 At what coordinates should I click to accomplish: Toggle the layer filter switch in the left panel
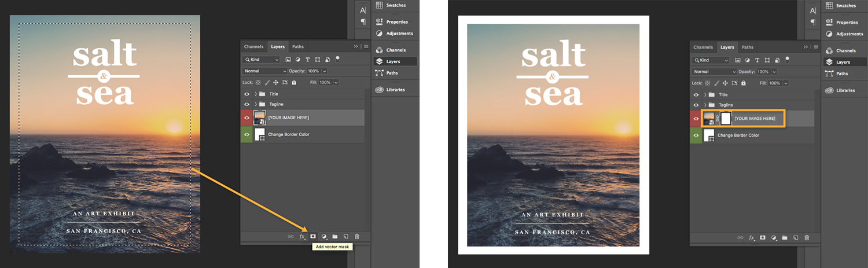tap(337, 58)
